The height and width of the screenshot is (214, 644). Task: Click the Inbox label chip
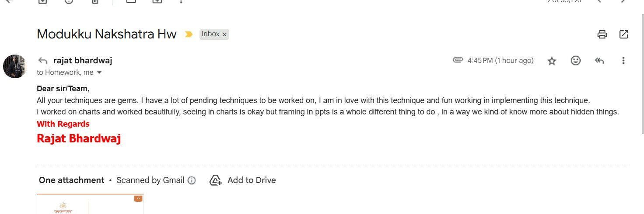[210, 34]
